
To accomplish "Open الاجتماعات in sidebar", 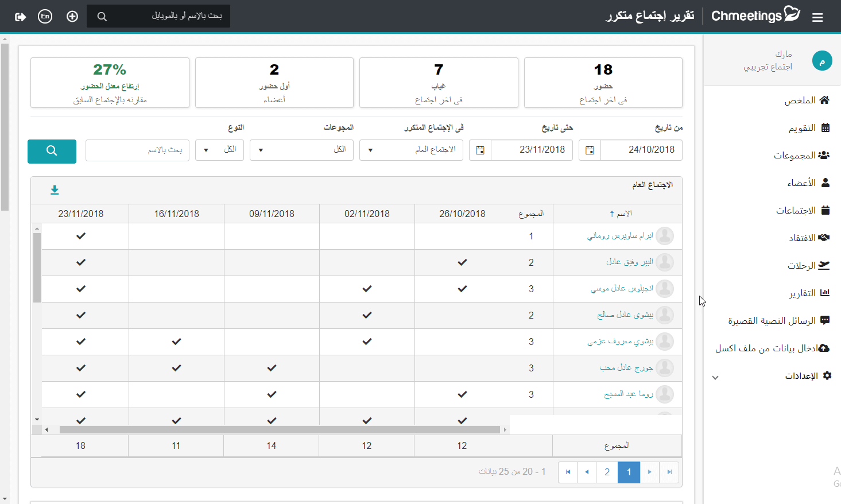I will (803, 211).
